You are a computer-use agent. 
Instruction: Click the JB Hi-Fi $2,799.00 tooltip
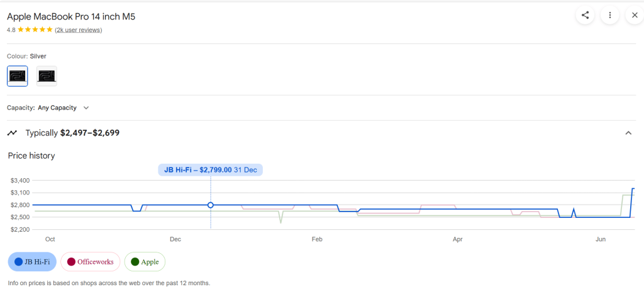[210, 170]
